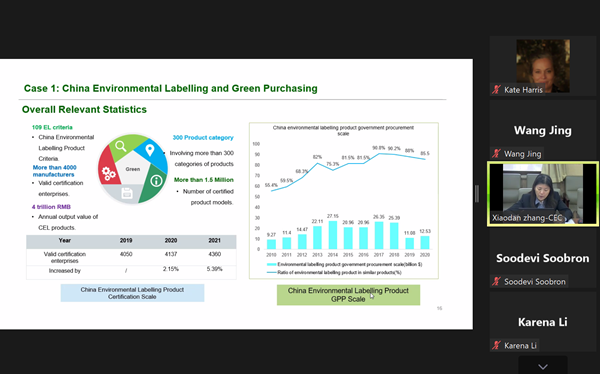Click Wang Jing's muted microphone icon
The image size is (600, 374).
(496, 154)
